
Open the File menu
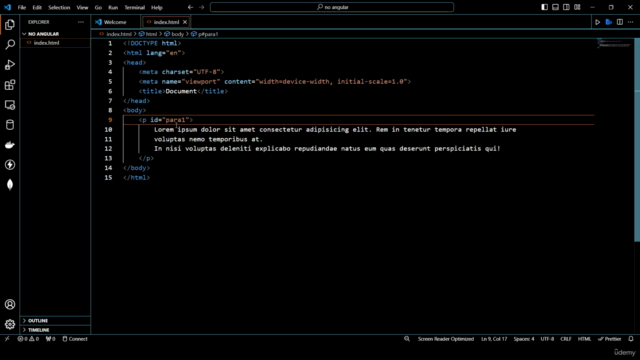[x=22, y=7]
